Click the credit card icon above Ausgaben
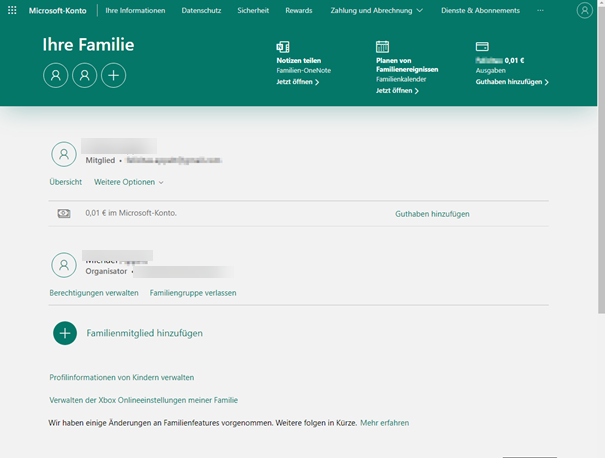 [x=482, y=47]
